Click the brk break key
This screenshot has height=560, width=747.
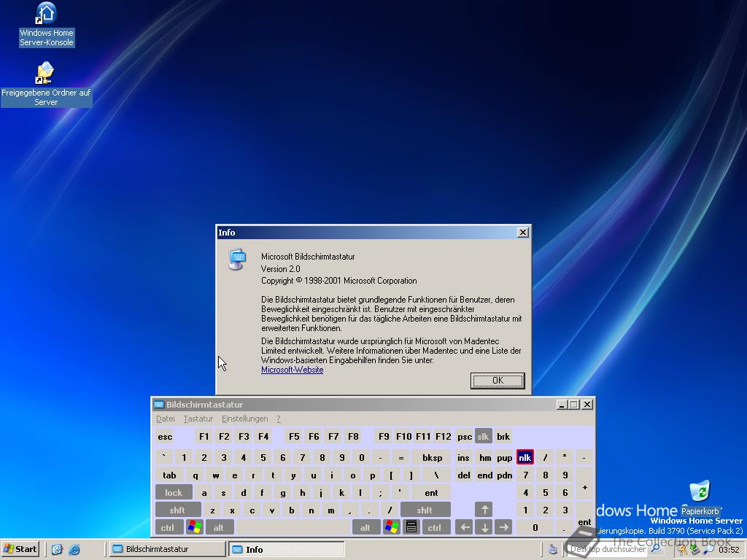[503, 436]
